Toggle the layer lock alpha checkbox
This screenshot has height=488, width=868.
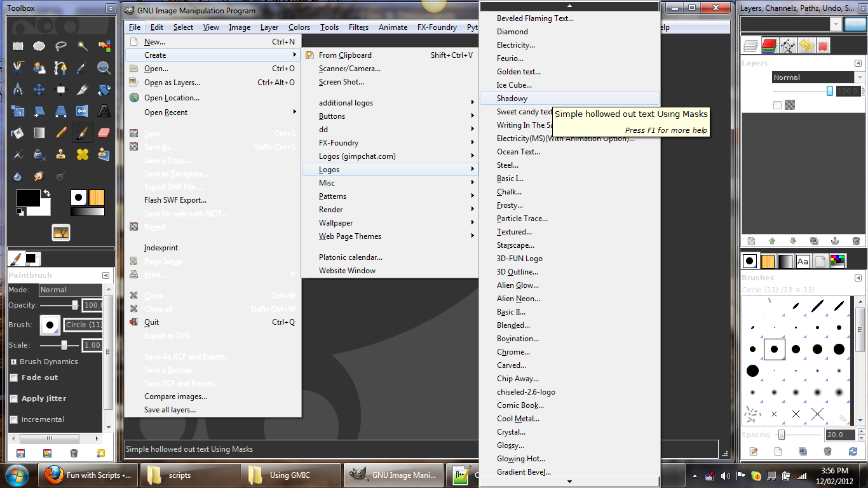777,105
